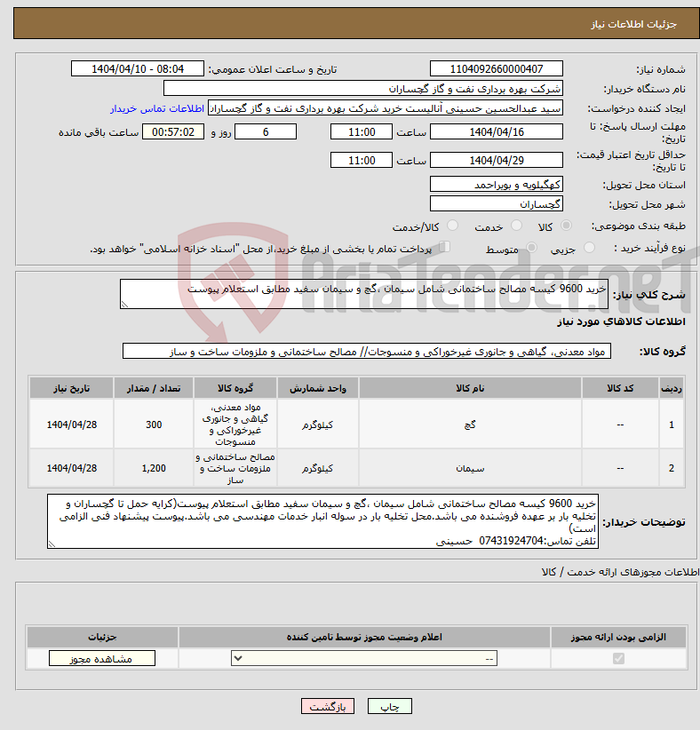Open the supplier permit status dropdown
This screenshot has height=730, width=700.
coord(364,658)
